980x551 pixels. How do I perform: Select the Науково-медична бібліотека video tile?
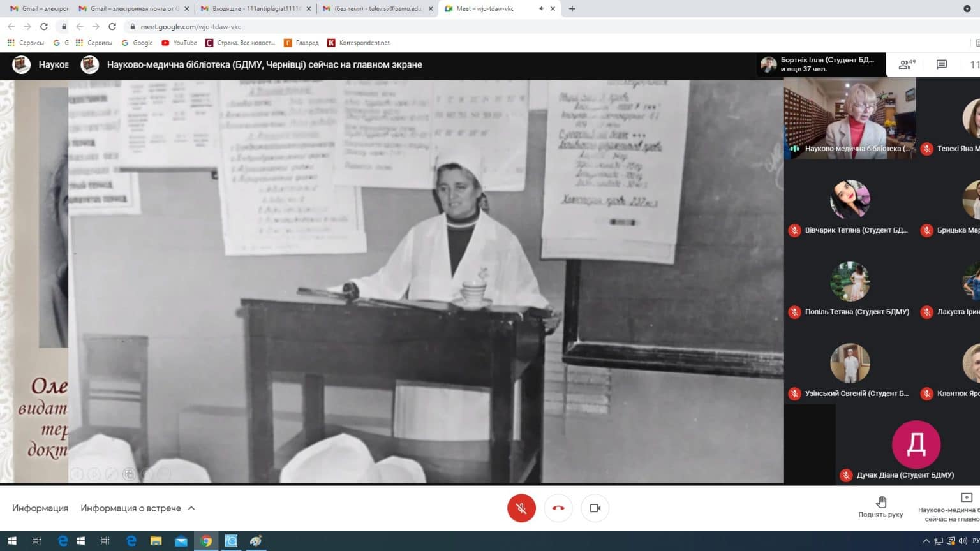point(850,118)
